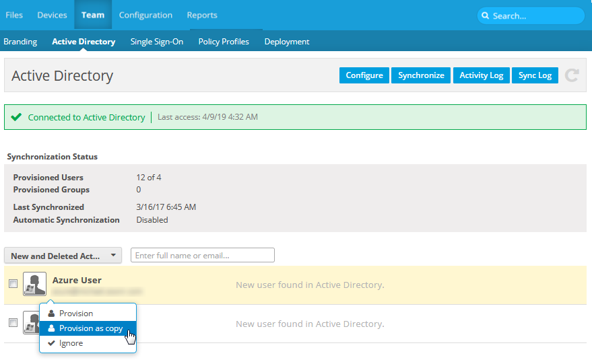Image resolution: width=592 pixels, height=364 pixels.
Task: Tick the second user row checkbox
Action: click(13, 323)
